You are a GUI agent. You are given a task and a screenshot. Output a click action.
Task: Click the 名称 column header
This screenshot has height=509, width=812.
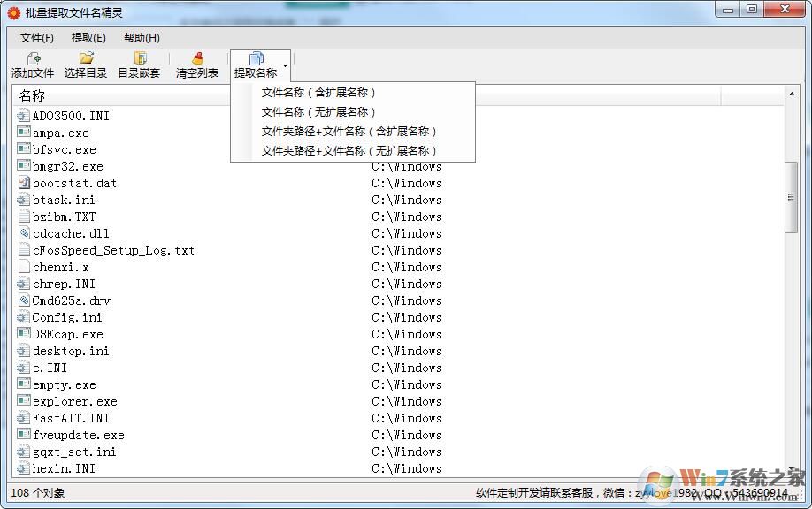point(30,95)
